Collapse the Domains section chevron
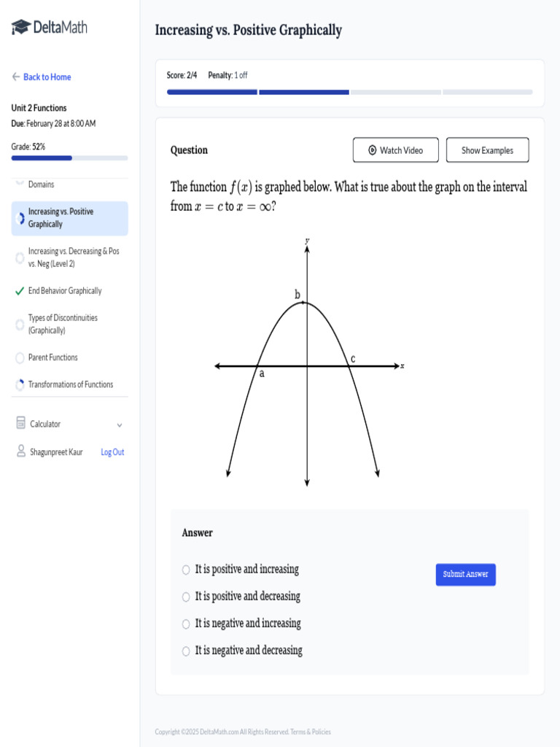The image size is (560, 747). [19, 184]
